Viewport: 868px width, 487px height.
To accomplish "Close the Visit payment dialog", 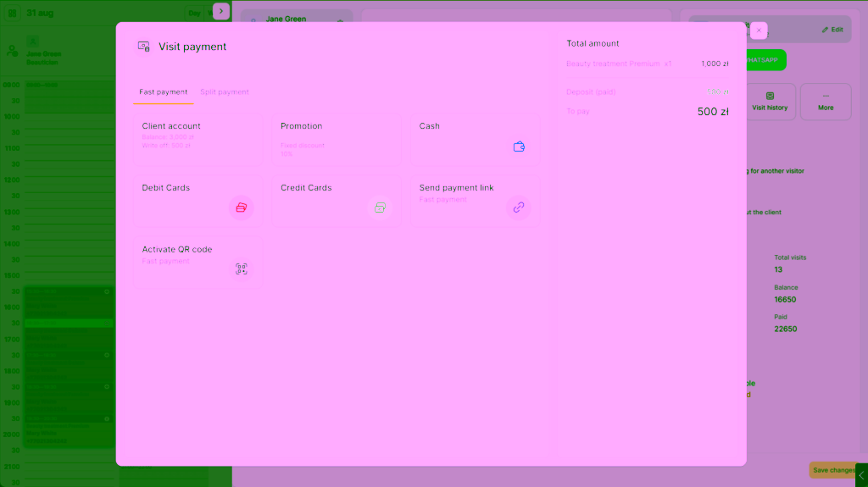I will pyautogui.click(x=759, y=30).
